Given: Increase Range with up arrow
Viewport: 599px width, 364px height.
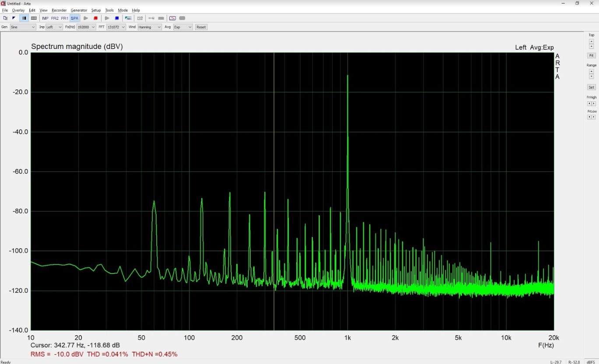Looking at the screenshot, I should point(592,71).
